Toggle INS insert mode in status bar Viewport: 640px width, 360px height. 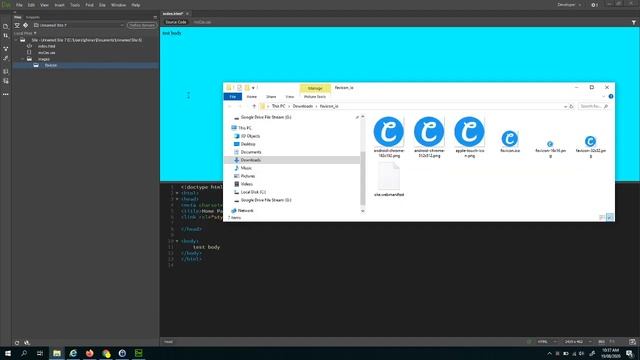tap(601, 342)
